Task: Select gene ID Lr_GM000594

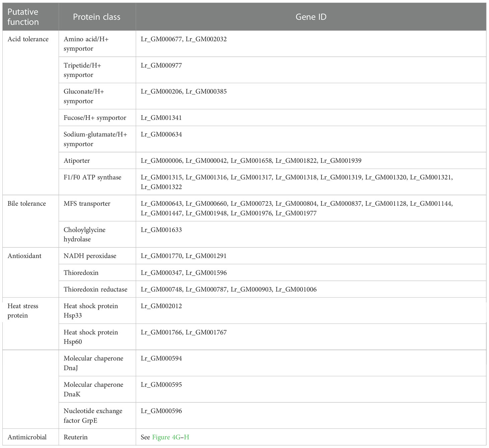Action: (161, 359)
